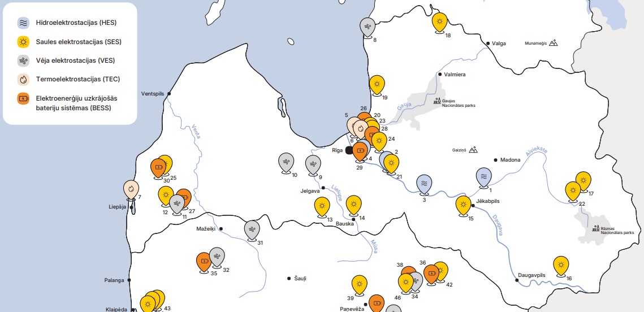Click the 'Lielupe' river label
The image size is (644, 312).
[337, 193]
